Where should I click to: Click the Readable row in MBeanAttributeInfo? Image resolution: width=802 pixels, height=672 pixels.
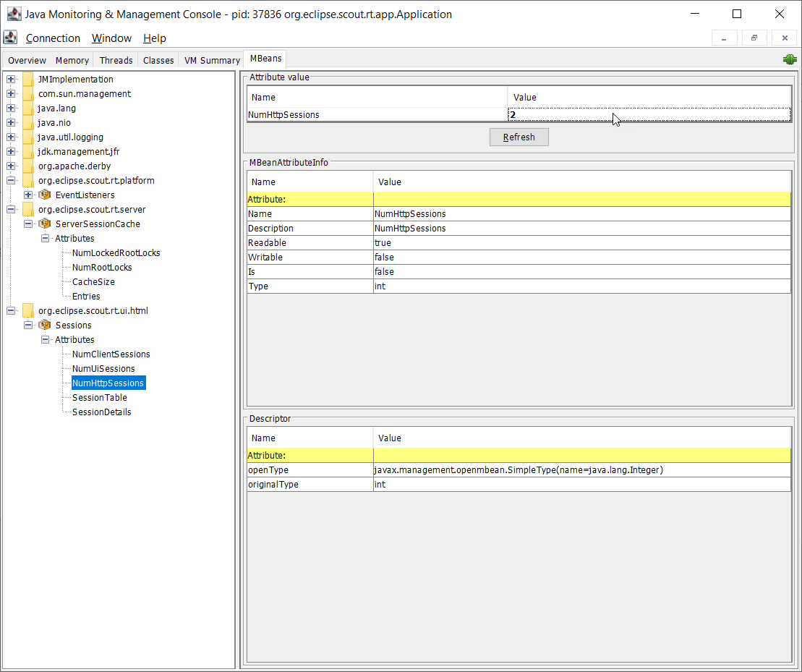519,243
